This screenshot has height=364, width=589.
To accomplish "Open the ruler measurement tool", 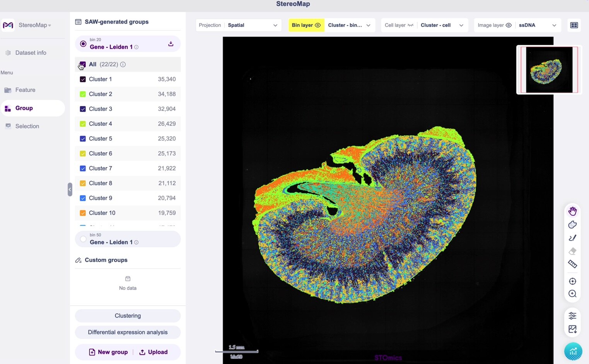I will pyautogui.click(x=572, y=264).
